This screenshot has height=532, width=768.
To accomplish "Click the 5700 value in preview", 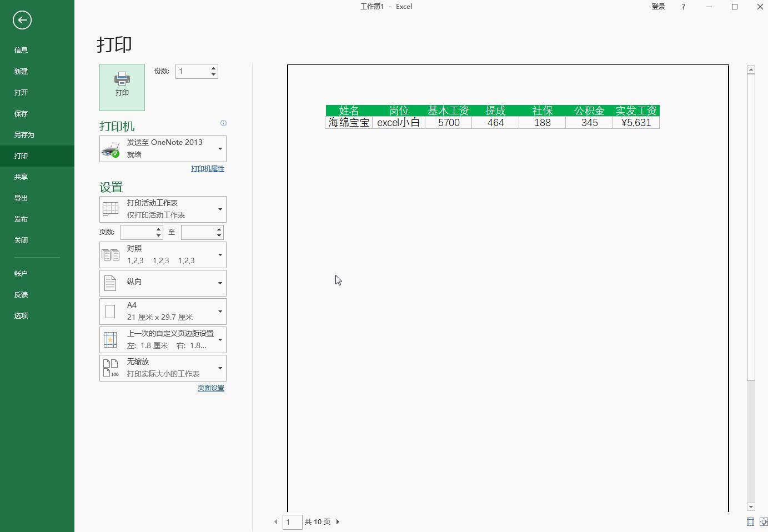I will [449, 123].
